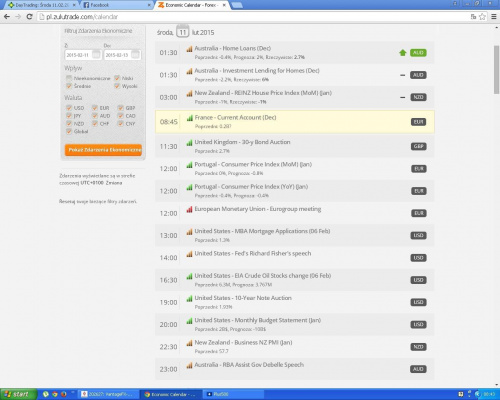Viewport: 500px width, 400px height.
Task: Click the impact icon beside REINZ House Price Index
Action: (189, 93)
